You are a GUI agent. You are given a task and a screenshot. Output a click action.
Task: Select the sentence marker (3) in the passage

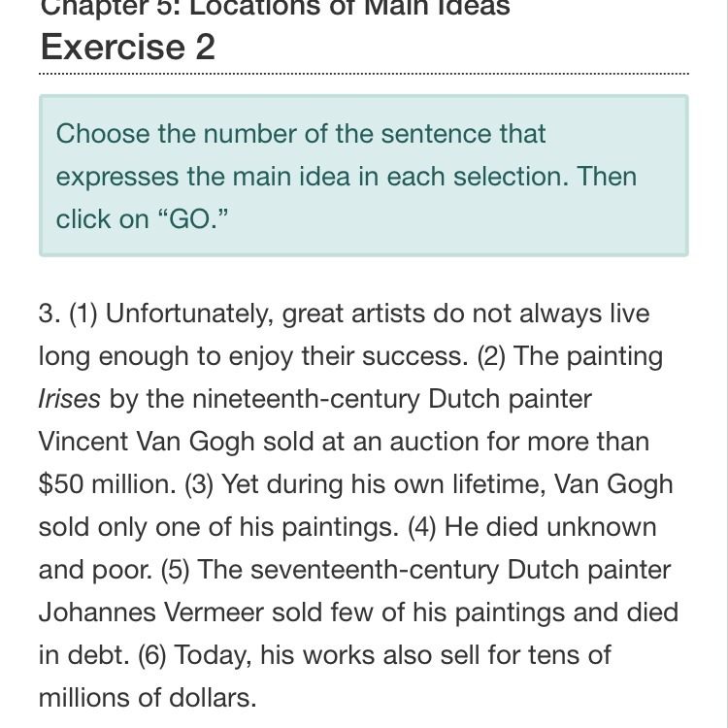click(x=197, y=484)
